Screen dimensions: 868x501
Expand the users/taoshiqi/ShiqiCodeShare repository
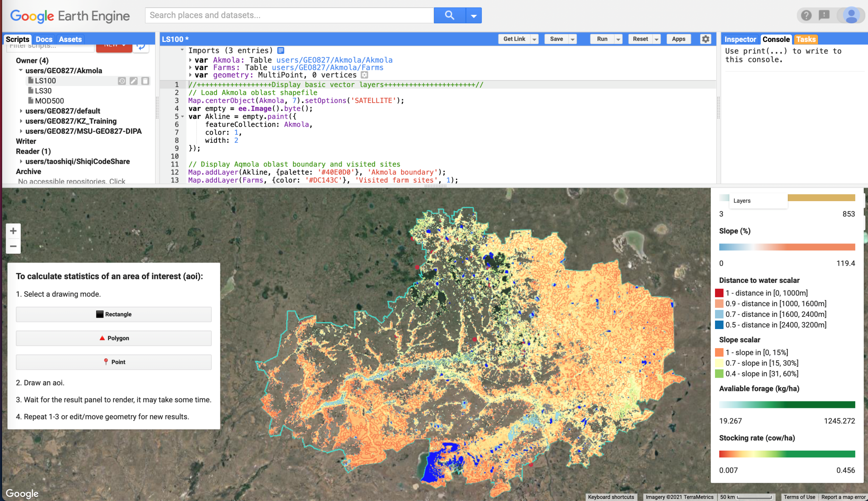pos(21,161)
